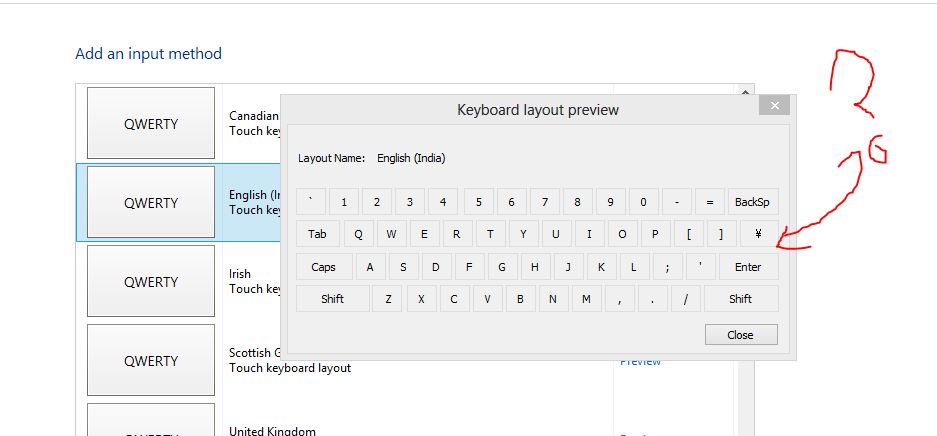Click the comma key
Image resolution: width=937 pixels, height=436 pixels.
coord(620,299)
